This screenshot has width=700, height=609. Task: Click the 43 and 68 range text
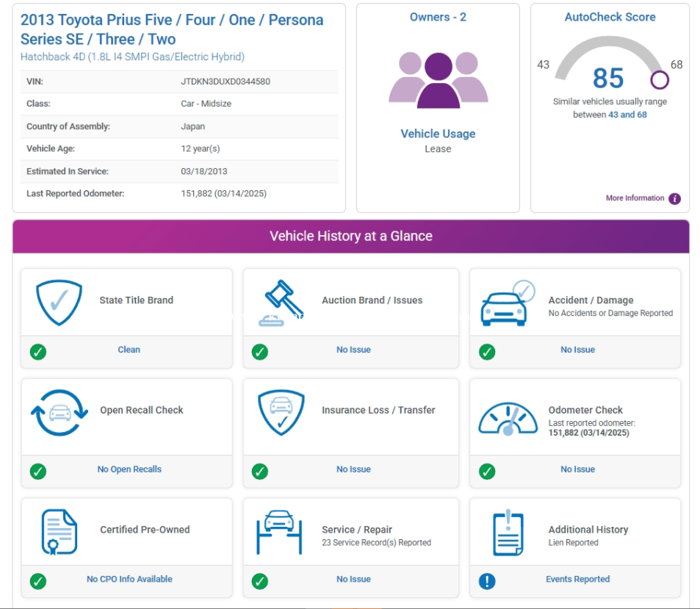coord(627,115)
